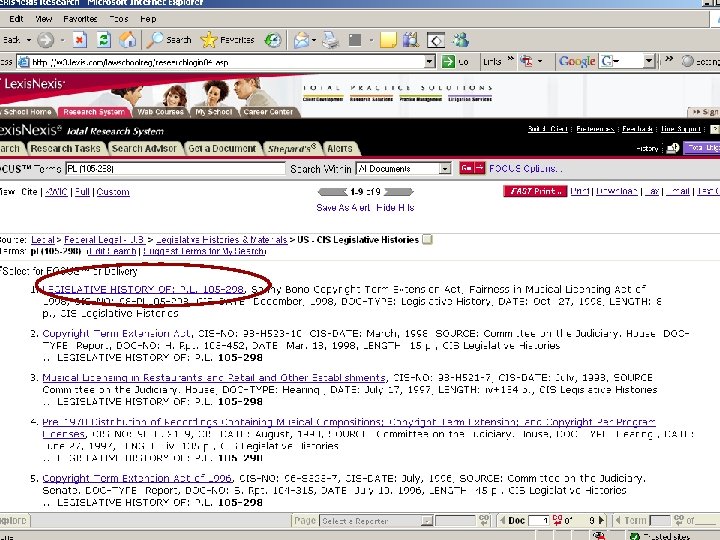Open the source info icon after CIS Legislative Histories
Viewport: 720px width, 540px height.
427,239
